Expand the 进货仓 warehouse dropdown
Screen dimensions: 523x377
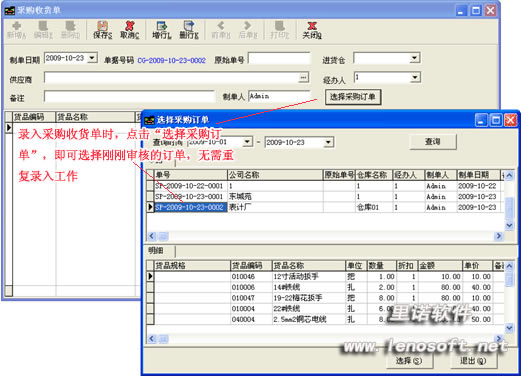(x=414, y=58)
